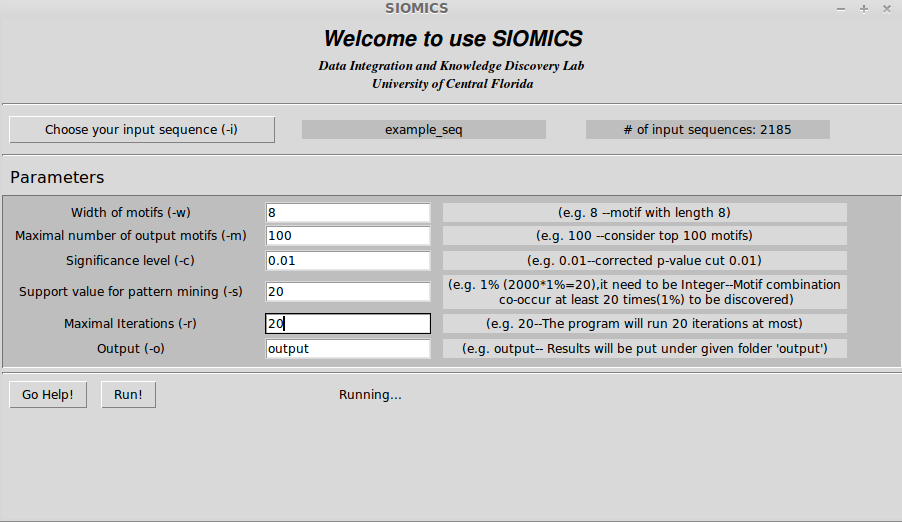The height and width of the screenshot is (522, 902).
Task: Edit the Maximal number of output motifs field
Action: tap(347, 236)
